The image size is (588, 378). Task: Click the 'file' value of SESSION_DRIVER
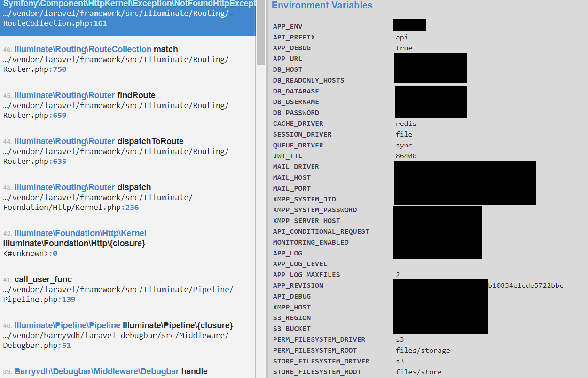[404, 134]
